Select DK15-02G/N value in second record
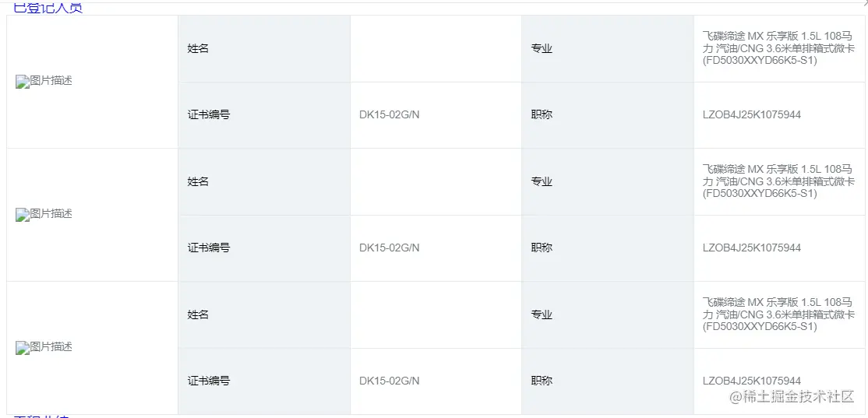Screen dimensions: 868x418 389,248
